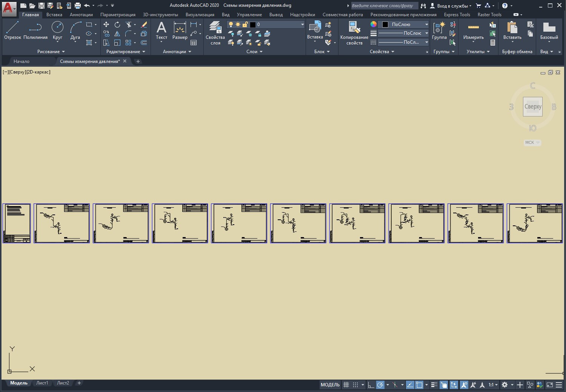
Task: Click the Вход в службы sign-in button
Action: 451,6
